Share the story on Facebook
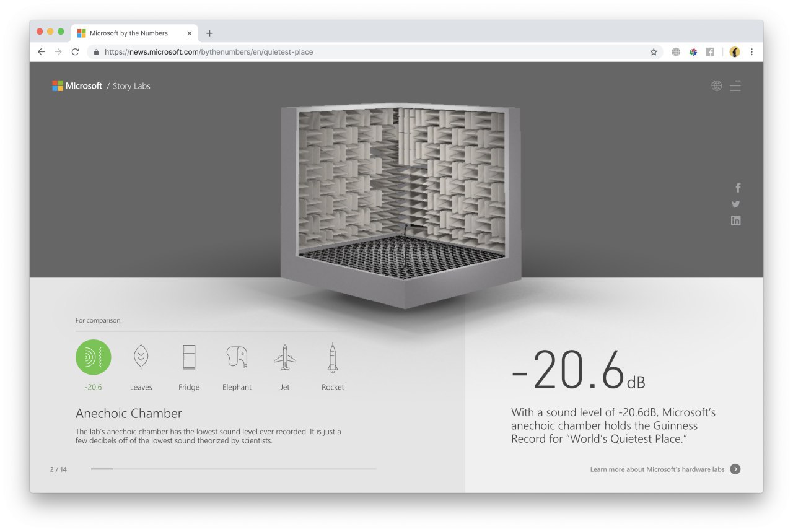Image resolution: width=793 pixels, height=532 pixels. point(737,188)
